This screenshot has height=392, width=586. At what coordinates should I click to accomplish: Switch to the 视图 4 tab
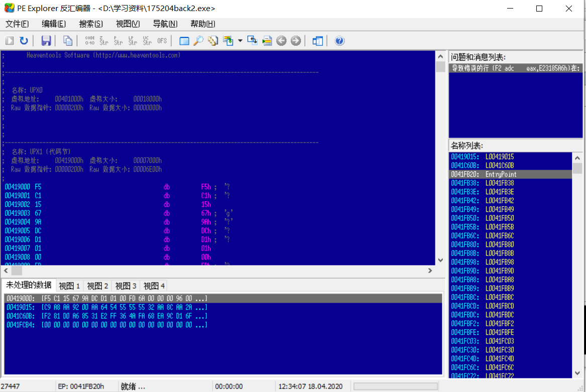(154, 286)
